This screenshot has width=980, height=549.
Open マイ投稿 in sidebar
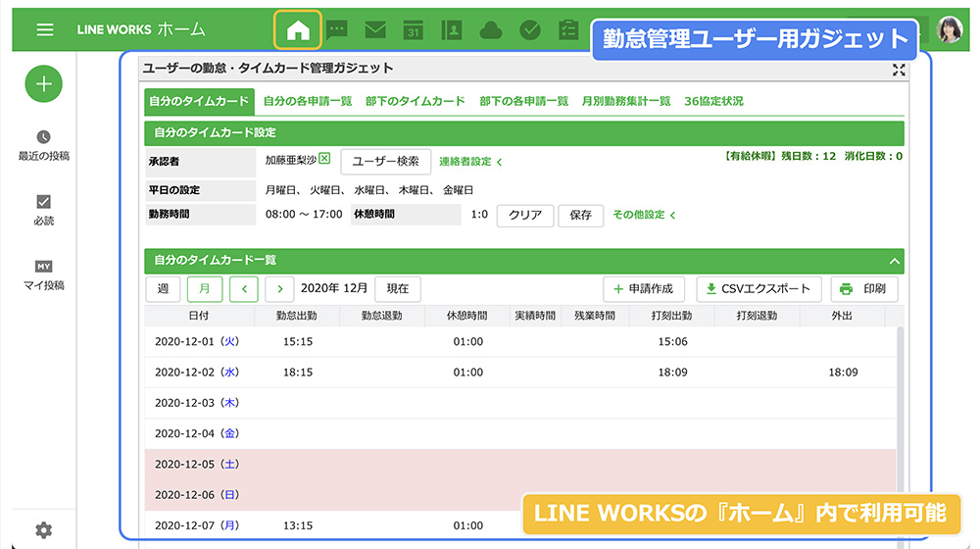44,275
